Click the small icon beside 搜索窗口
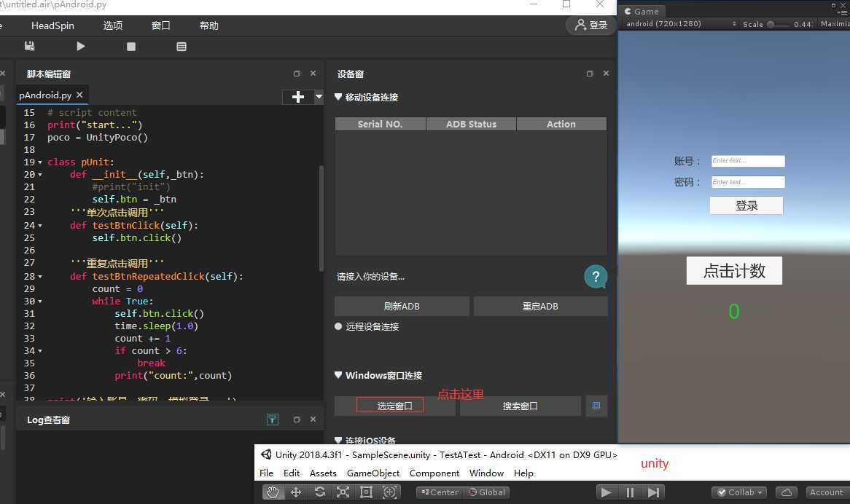Viewport: 850px width, 504px height. pyautogui.click(x=596, y=406)
